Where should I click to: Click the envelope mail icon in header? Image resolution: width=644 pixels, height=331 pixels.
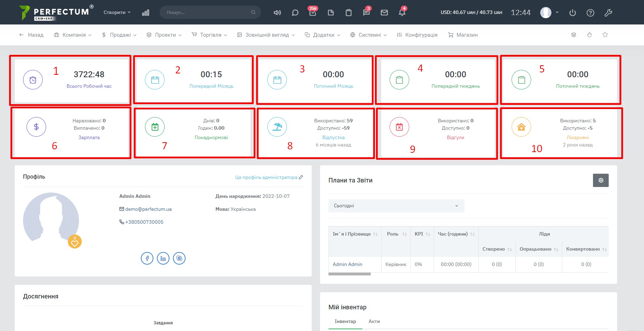point(384,13)
